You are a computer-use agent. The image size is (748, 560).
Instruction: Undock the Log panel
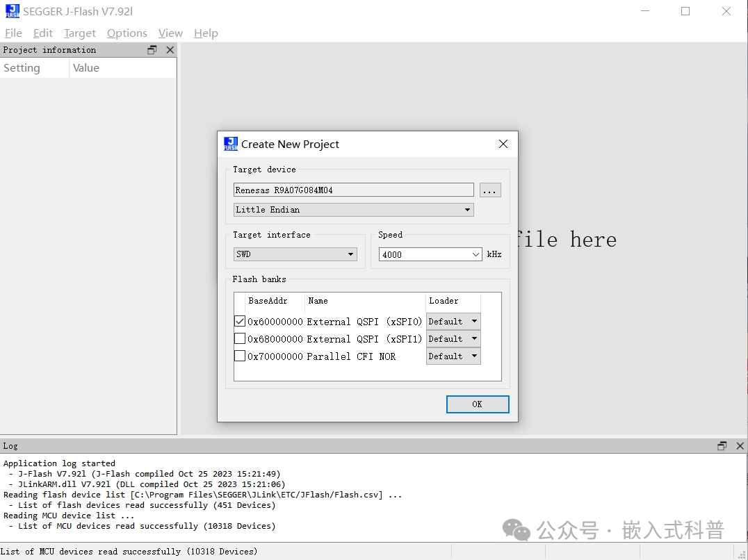(x=722, y=445)
